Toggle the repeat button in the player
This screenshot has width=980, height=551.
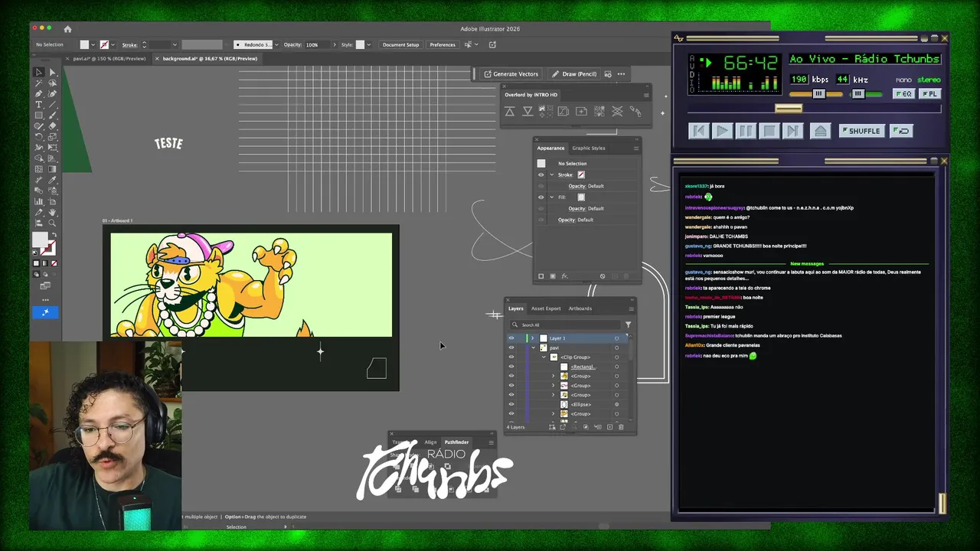click(902, 131)
